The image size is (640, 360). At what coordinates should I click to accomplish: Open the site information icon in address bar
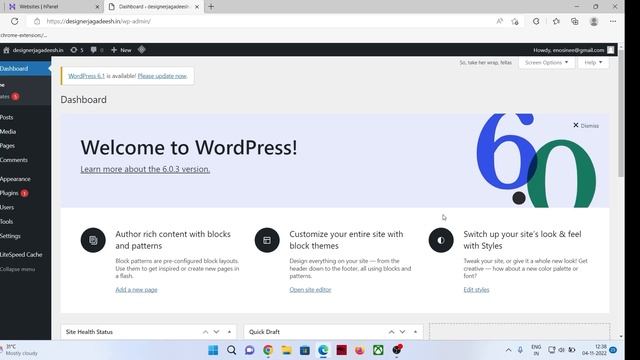coord(37,21)
